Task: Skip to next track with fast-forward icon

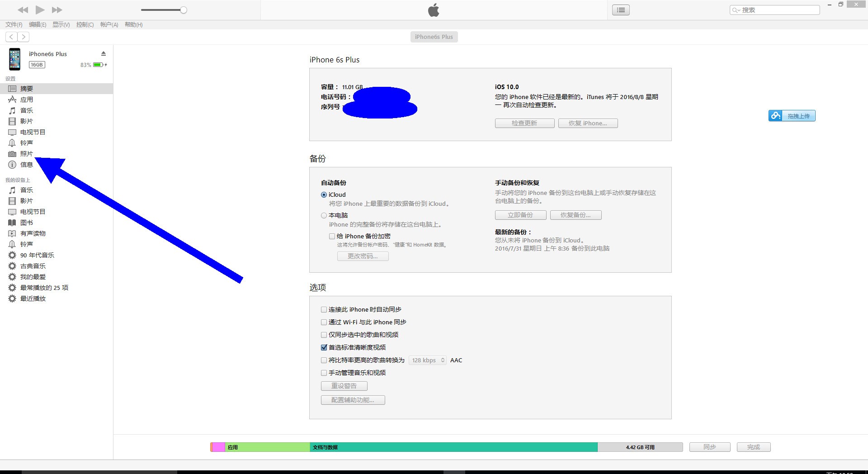Action: click(57, 10)
